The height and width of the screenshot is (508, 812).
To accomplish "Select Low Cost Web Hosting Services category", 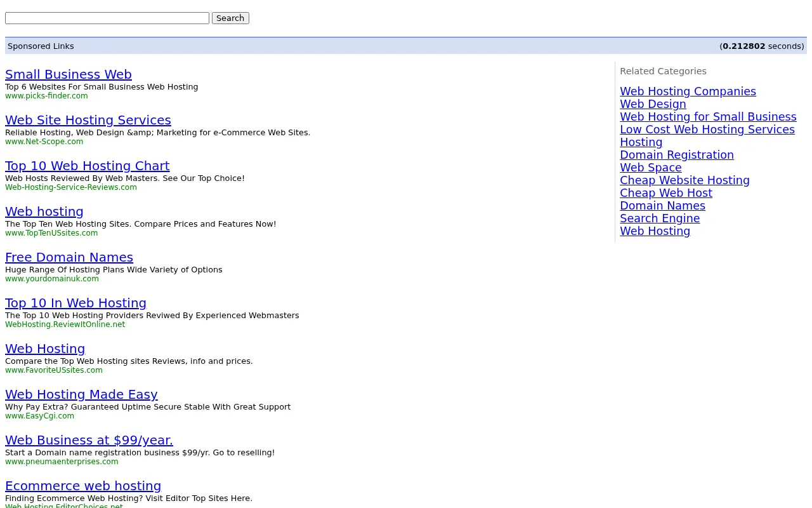I will pos(707,130).
